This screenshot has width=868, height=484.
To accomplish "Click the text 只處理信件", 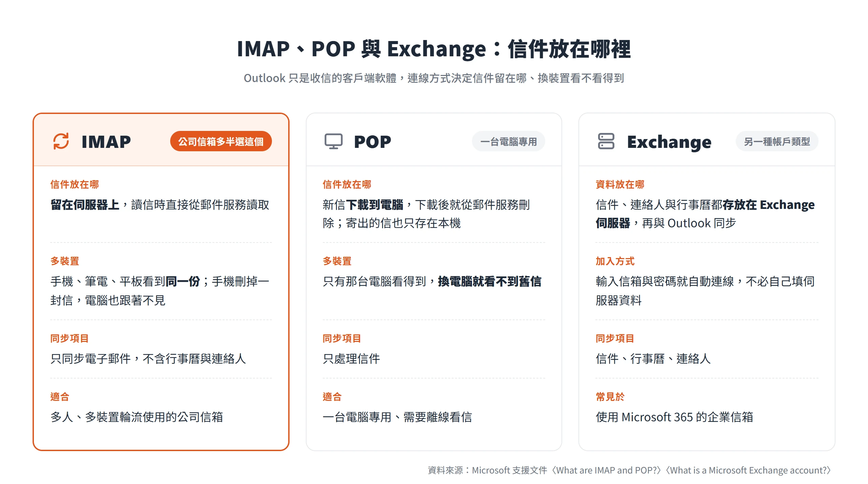I will 351,359.
